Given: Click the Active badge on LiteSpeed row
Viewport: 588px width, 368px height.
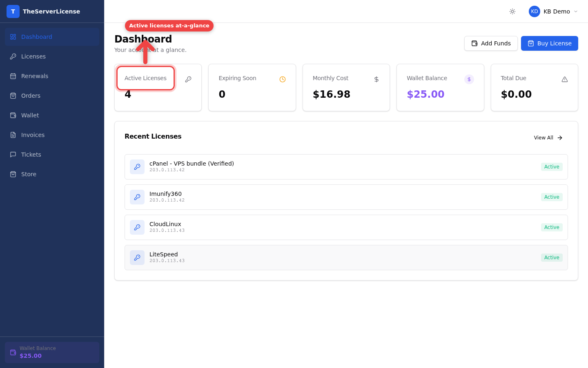Looking at the screenshot, I should (552, 258).
